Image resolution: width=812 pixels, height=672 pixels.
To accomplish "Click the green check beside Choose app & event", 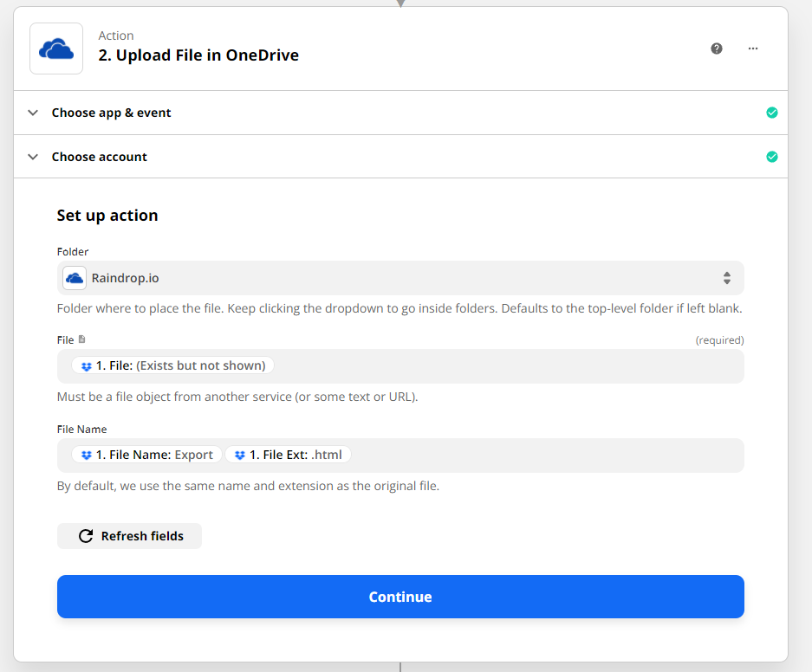I will coord(771,113).
